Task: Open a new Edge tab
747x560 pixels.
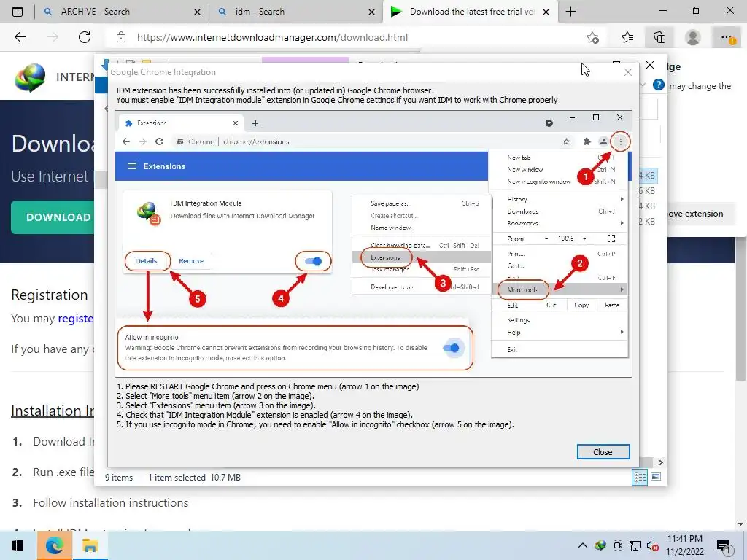Action: point(570,12)
